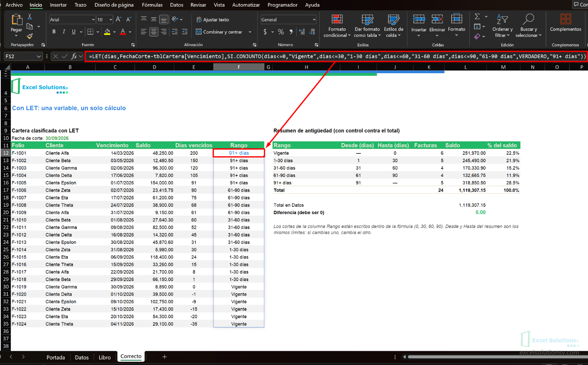Viewport: 588px width, 365px height.
Task: Apply percent style format
Action: [x=281, y=32]
